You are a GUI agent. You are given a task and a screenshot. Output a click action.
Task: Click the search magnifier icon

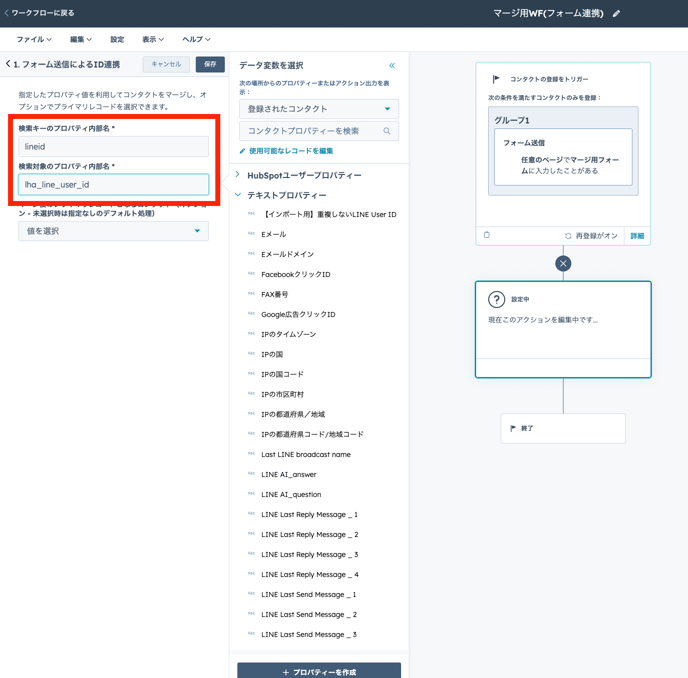pos(387,131)
